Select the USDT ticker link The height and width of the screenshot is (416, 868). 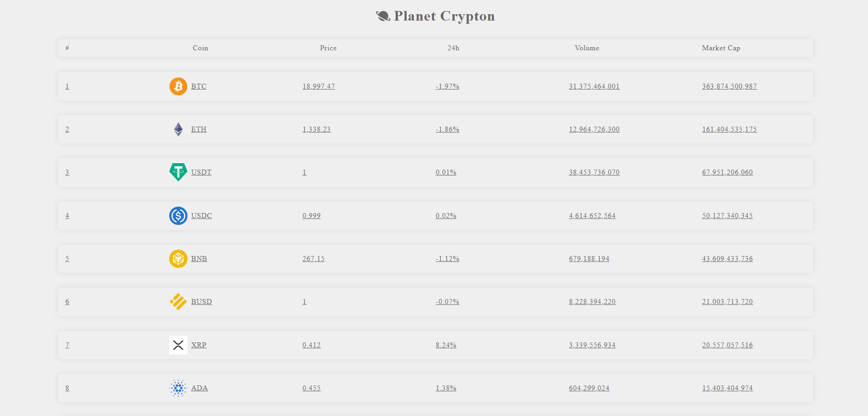pos(201,172)
